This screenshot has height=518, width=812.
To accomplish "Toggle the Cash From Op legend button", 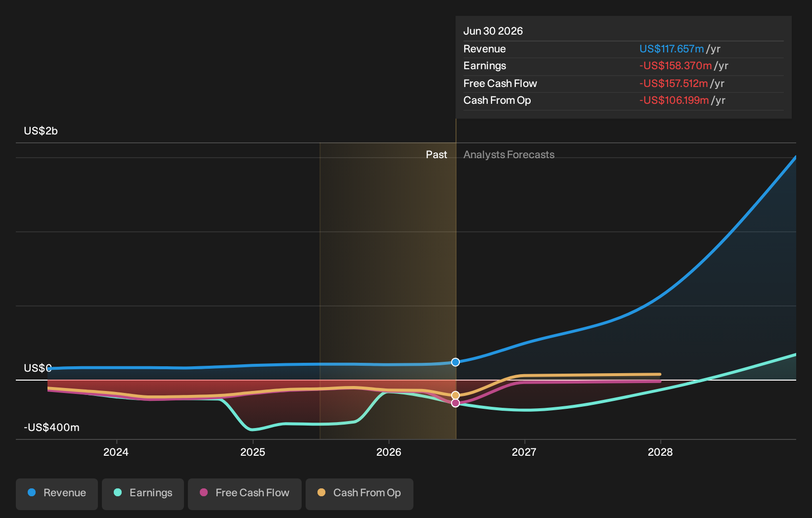I will point(360,494).
